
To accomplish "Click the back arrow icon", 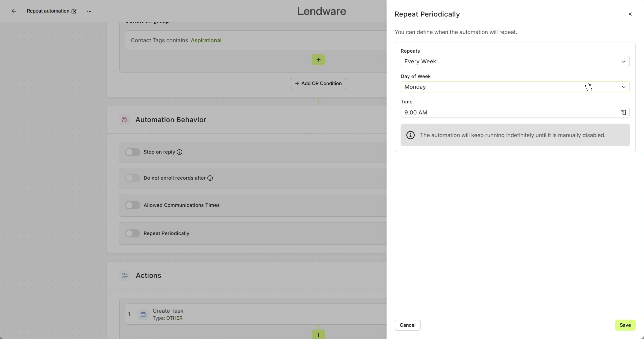I will [x=13, y=11].
